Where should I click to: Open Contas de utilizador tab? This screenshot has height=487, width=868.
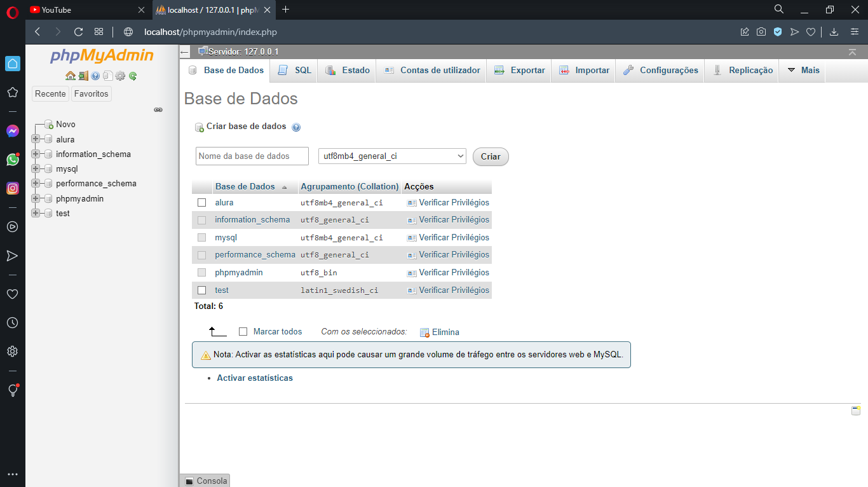(432, 71)
